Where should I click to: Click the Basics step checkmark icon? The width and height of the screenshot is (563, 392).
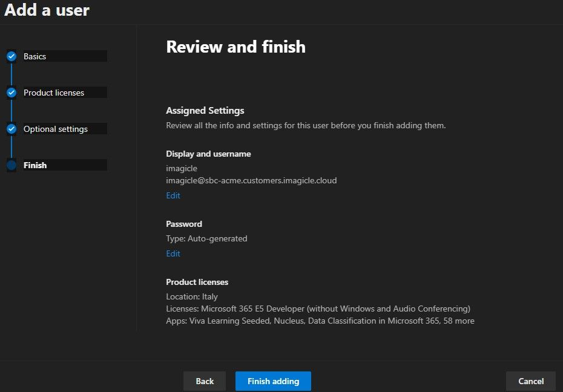11,56
